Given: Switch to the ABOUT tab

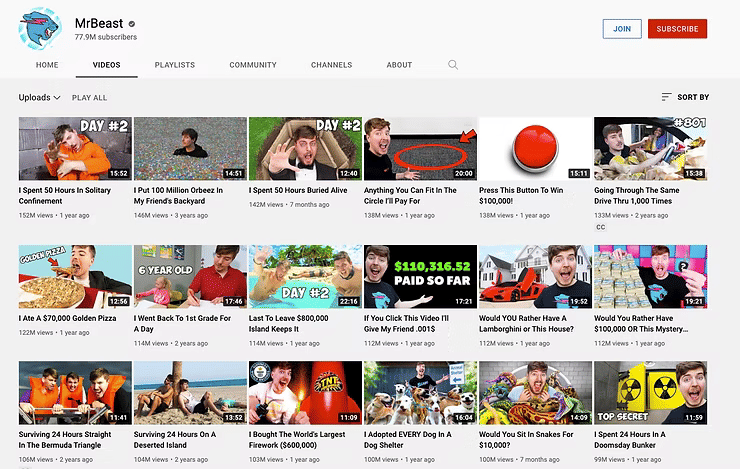Looking at the screenshot, I should pyautogui.click(x=399, y=65).
